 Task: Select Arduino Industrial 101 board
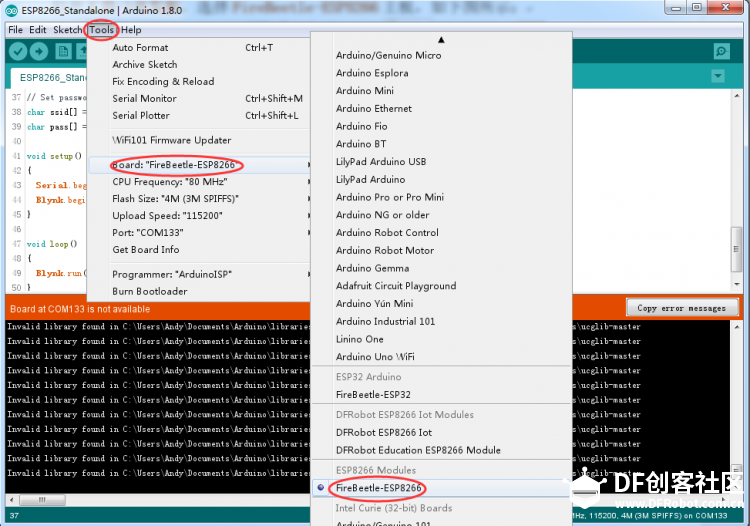(x=441, y=321)
